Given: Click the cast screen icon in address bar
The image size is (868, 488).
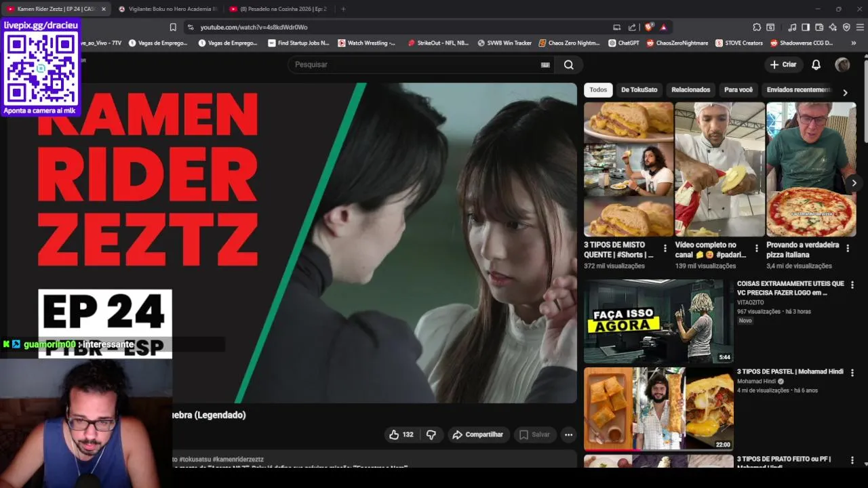Looking at the screenshot, I should click(616, 27).
